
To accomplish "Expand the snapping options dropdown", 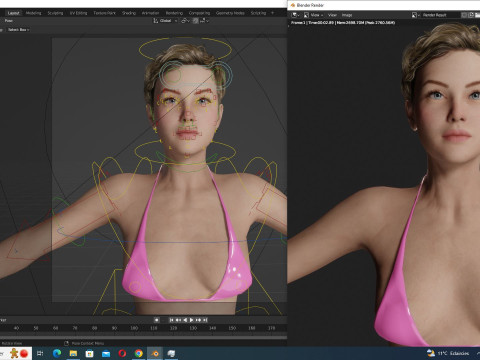I will [205, 21].
